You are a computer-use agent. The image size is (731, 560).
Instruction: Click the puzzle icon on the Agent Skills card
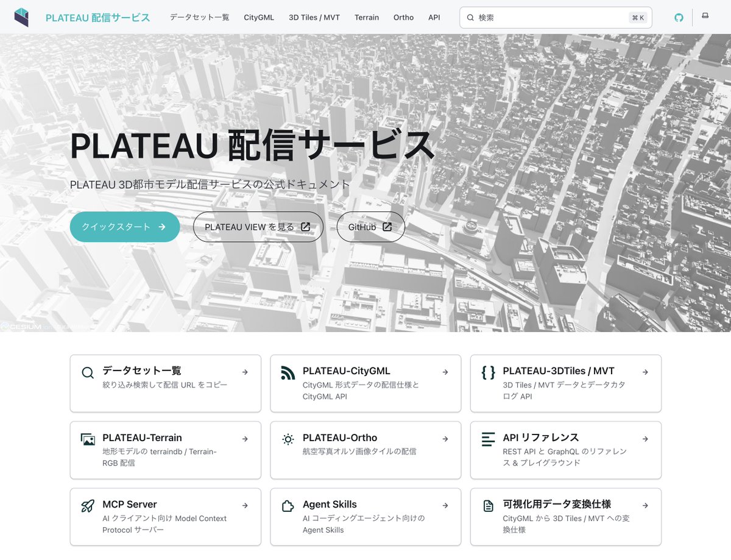tap(288, 506)
